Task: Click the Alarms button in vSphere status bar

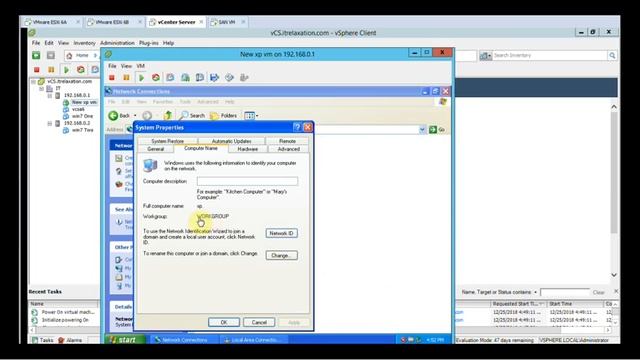Action: pyautogui.click(x=70, y=340)
